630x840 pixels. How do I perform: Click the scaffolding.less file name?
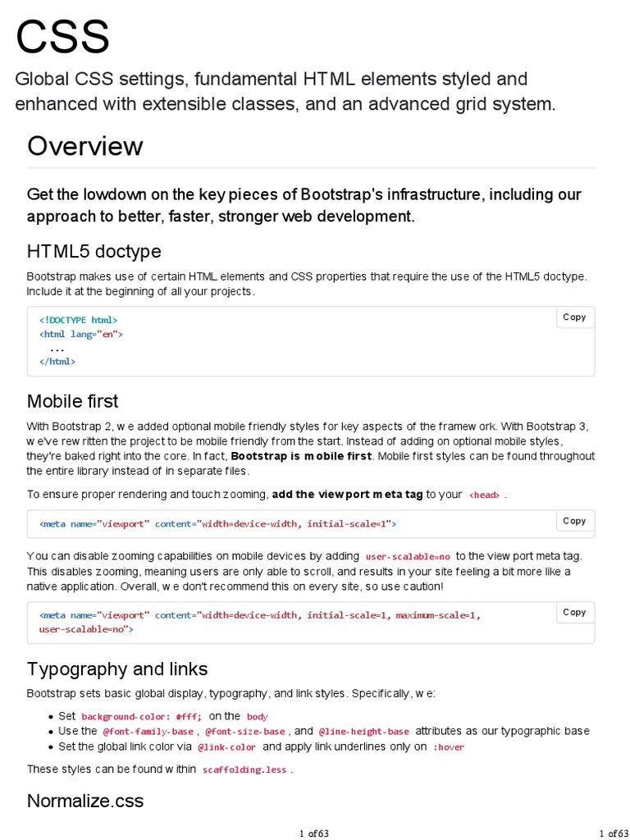point(245,770)
